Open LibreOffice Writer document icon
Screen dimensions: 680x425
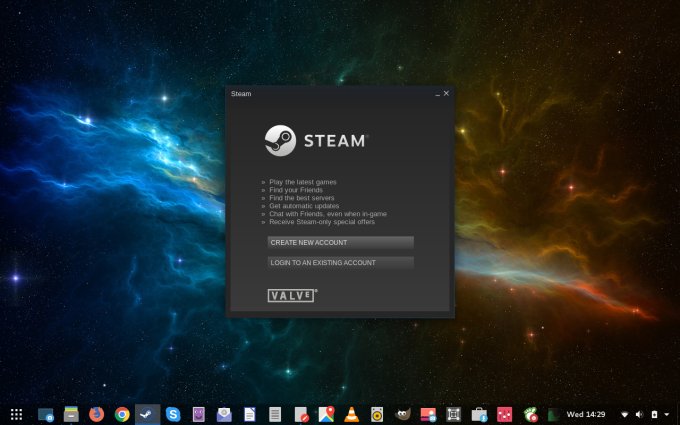(x=250, y=414)
